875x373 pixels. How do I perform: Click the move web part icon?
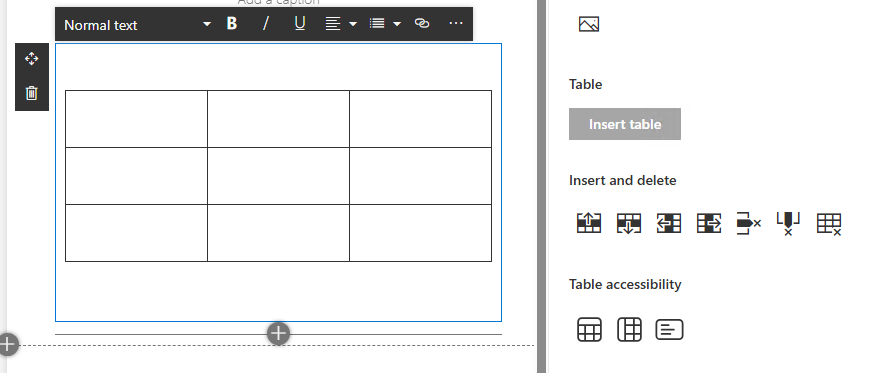32,59
